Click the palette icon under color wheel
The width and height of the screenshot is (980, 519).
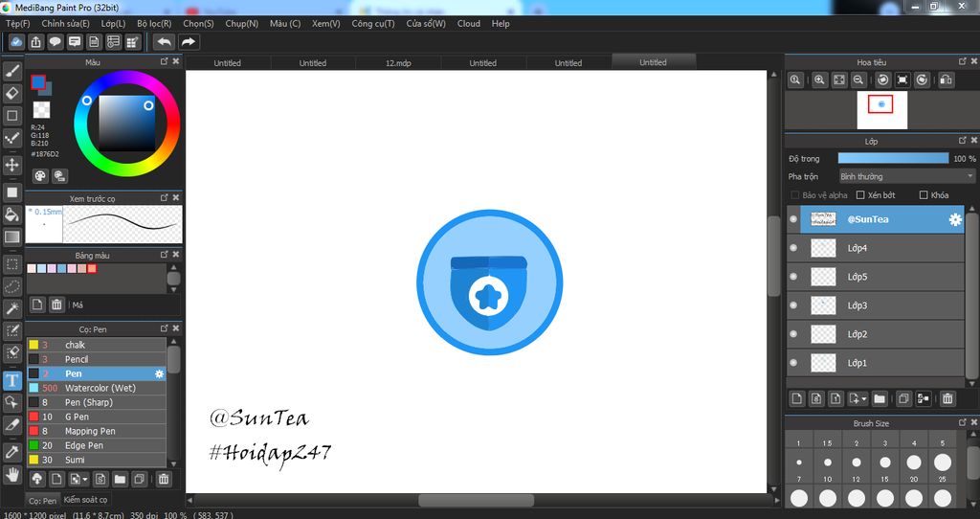coord(40,175)
